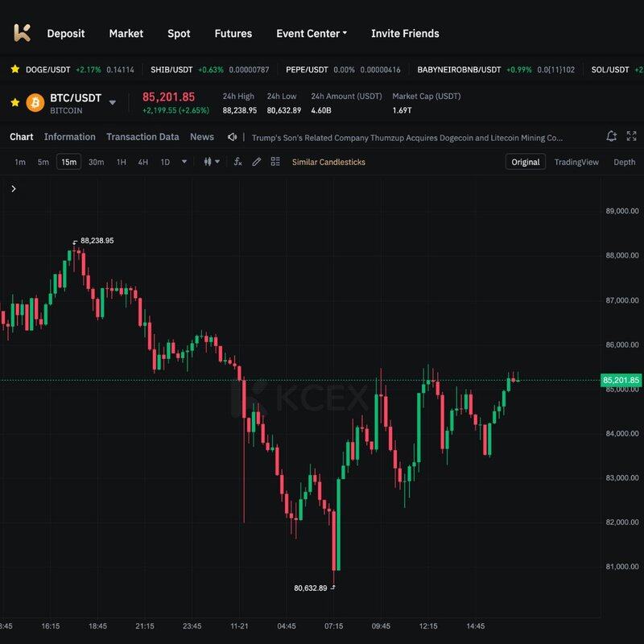Switch to the Transaction Data tab
Screen dimensions: 644x644
click(x=142, y=137)
